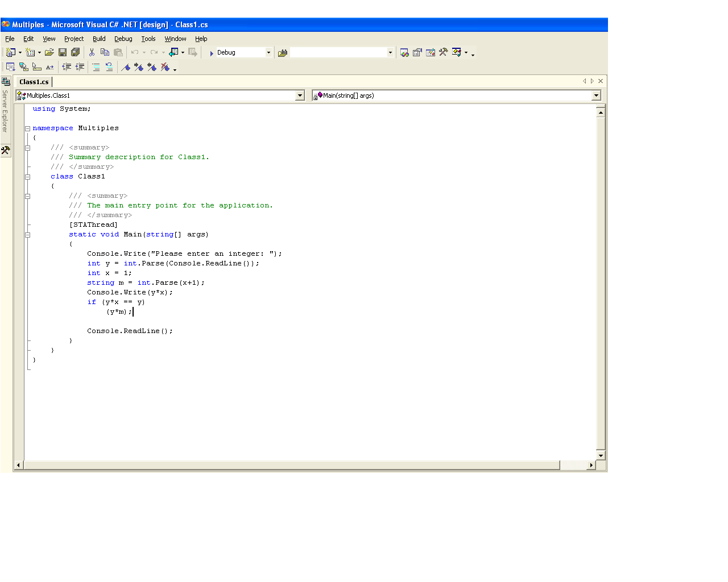Click the Undo arrow icon
The image size is (728, 582).
pyautogui.click(x=135, y=52)
